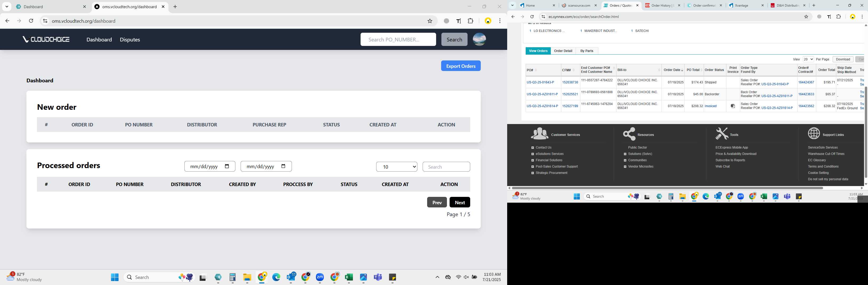Open Microsoft Edge from the left taskbar
The height and width of the screenshot is (285, 868).
276,277
